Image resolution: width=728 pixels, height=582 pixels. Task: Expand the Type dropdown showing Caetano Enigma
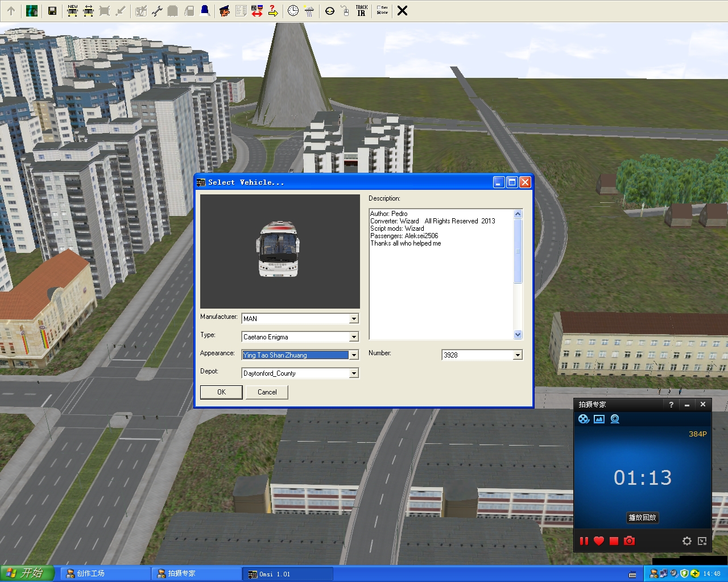(x=354, y=337)
